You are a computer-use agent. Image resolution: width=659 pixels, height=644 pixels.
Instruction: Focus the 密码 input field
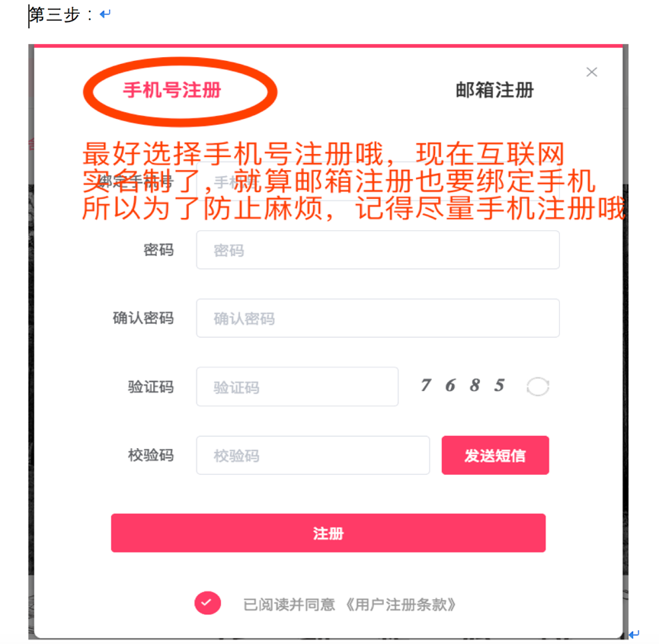(x=378, y=250)
